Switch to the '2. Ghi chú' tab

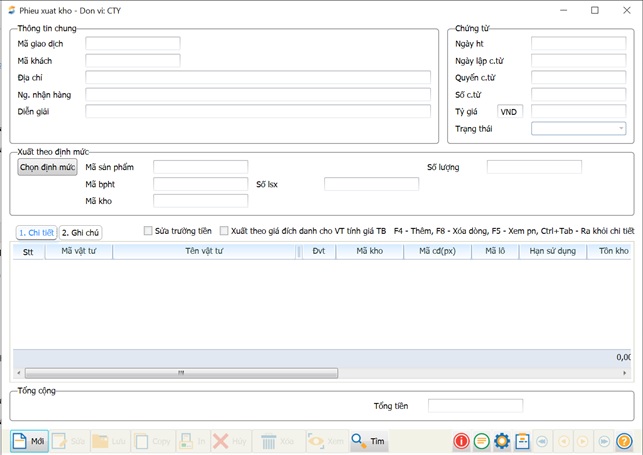(80, 232)
